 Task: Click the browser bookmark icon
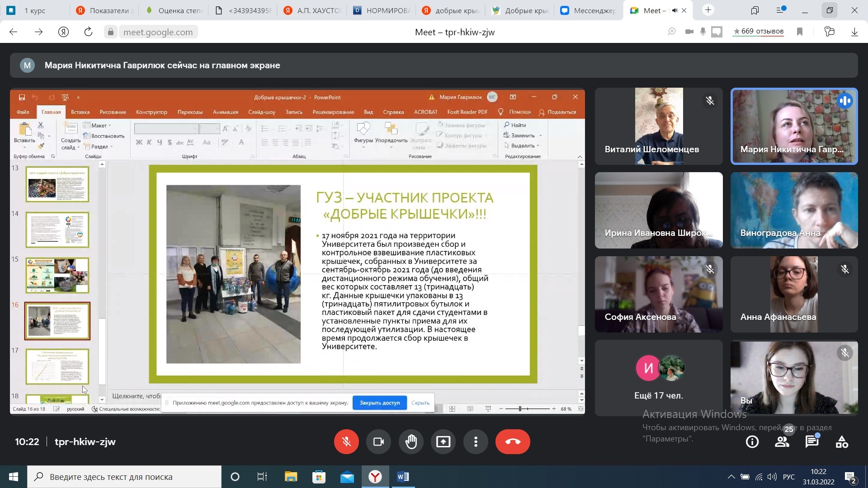(x=800, y=32)
